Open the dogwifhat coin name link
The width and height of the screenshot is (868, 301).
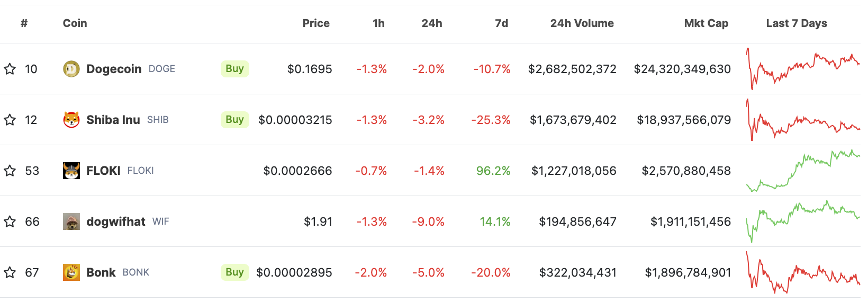click(115, 222)
